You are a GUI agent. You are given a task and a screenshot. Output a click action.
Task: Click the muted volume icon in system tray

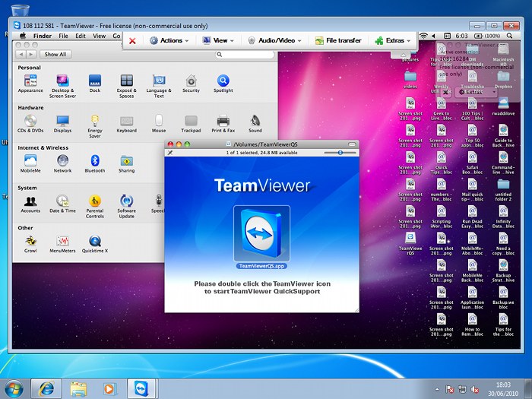click(475, 389)
